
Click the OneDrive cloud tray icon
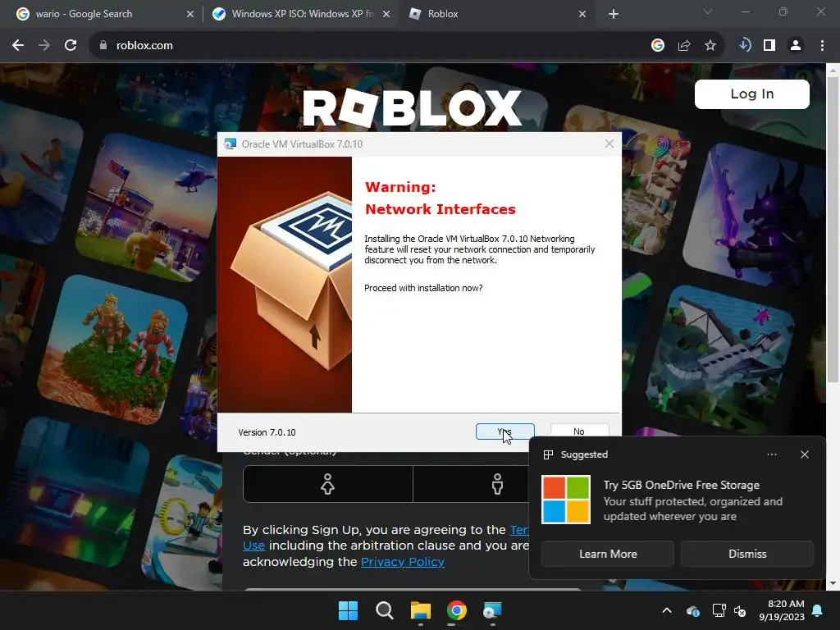click(x=692, y=610)
